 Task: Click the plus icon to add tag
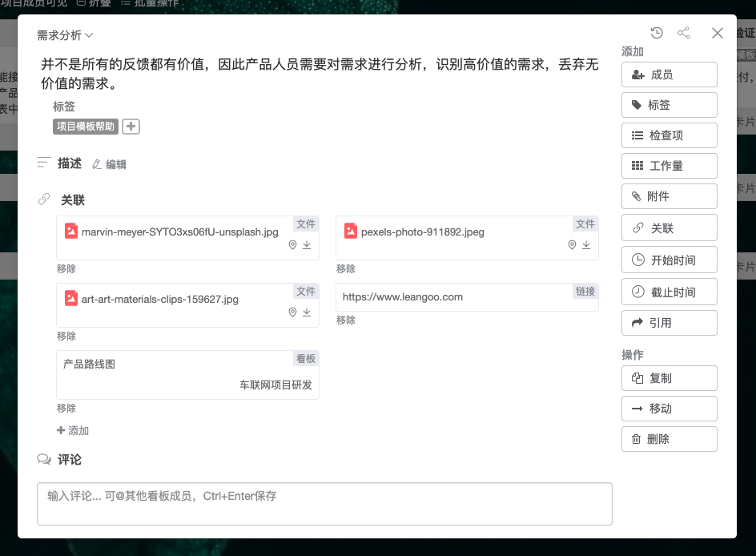pyautogui.click(x=131, y=127)
